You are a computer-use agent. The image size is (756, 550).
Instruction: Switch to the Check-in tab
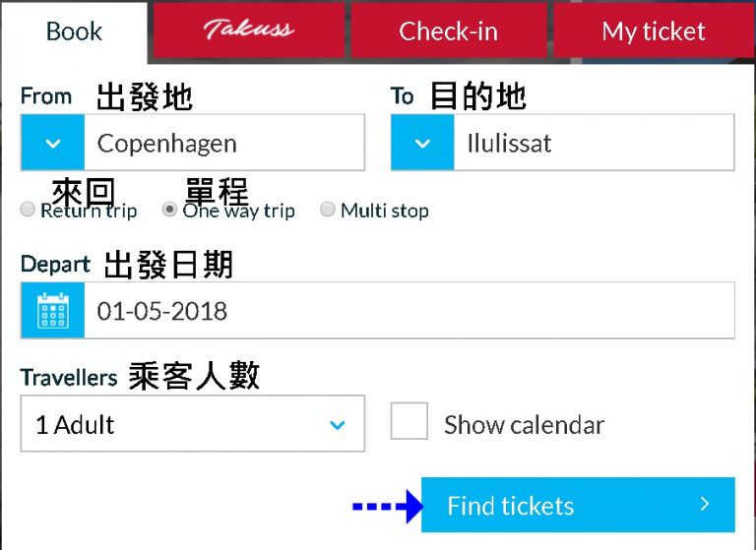pyautogui.click(x=448, y=30)
